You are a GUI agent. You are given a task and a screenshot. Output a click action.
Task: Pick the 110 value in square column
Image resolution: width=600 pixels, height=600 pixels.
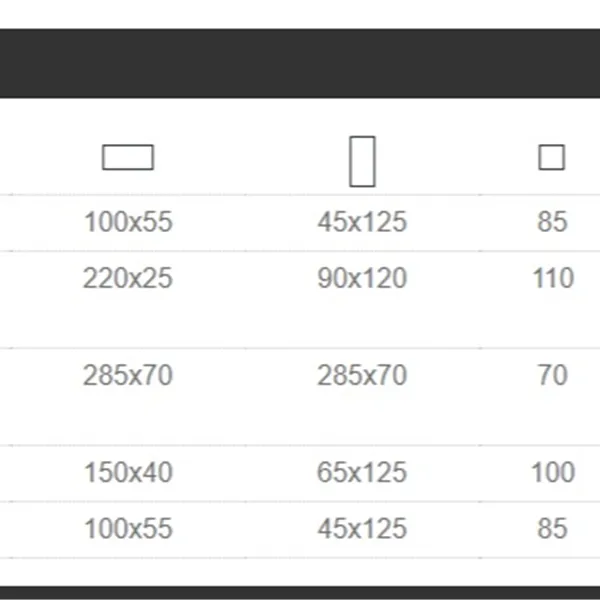coord(552,278)
